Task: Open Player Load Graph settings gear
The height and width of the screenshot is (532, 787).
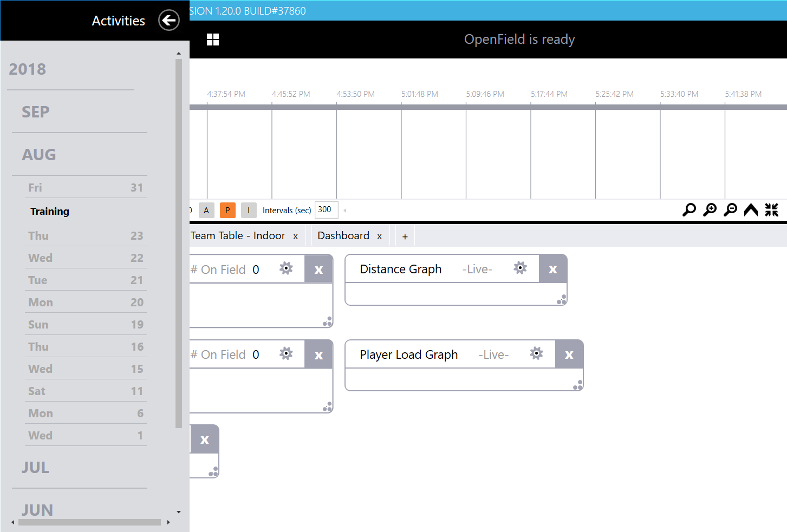Action: (536, 353)
